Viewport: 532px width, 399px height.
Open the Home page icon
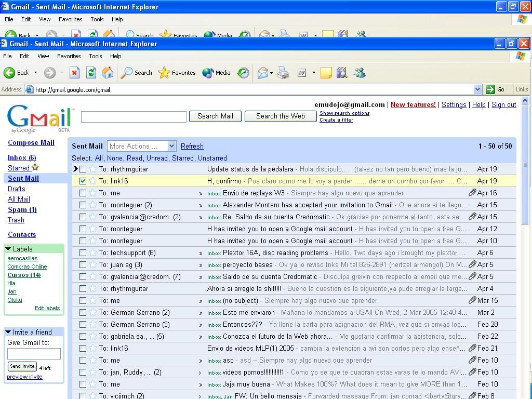click(x=108, y=73)
